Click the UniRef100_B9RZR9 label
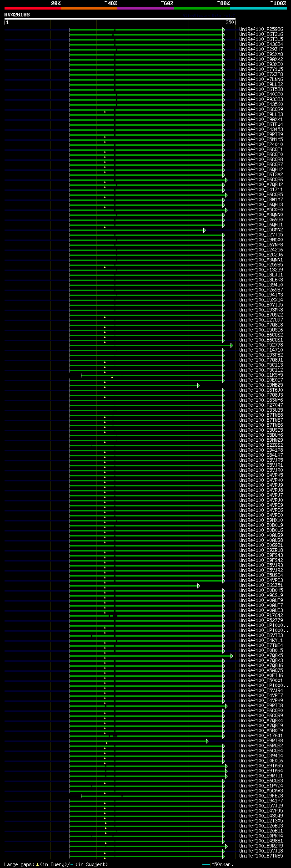The width and height of the screenshot is (291, 868). point(261,846)
